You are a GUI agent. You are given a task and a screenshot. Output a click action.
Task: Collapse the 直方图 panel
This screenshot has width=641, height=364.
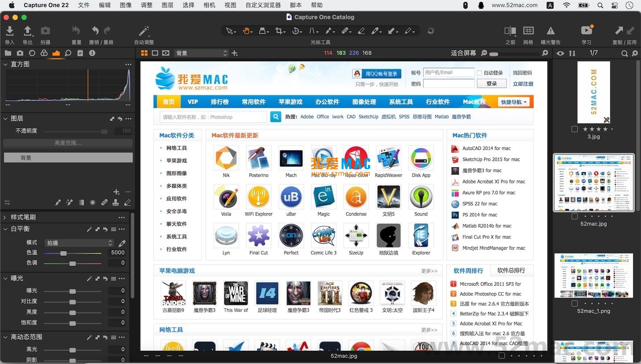tap(5, 64)
